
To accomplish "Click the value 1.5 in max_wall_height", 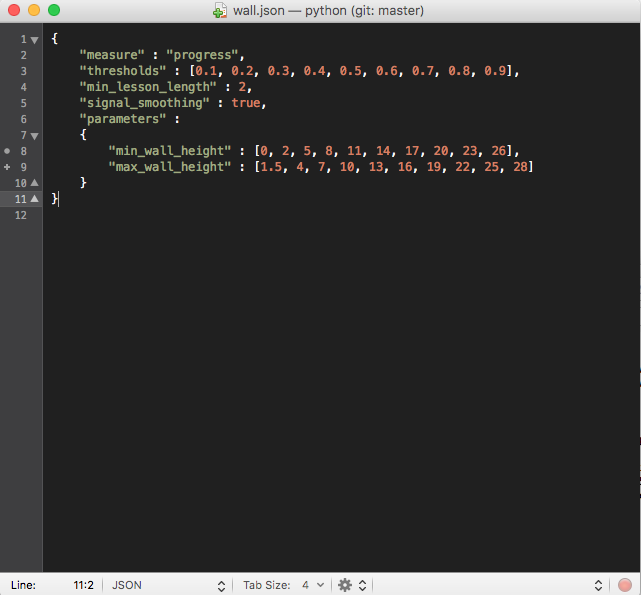I will pyautogui.click(x=271, y=166).
